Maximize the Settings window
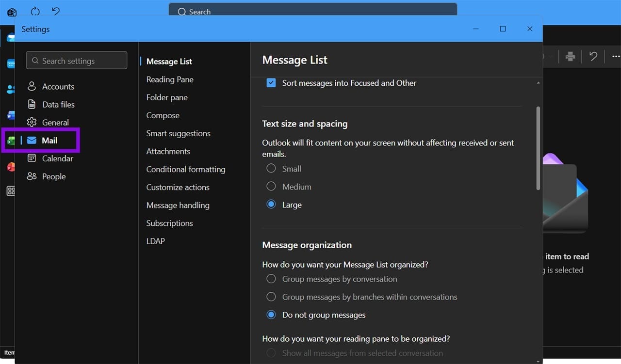621x364 pixels. pyautogui.click(x=503, y=29)
